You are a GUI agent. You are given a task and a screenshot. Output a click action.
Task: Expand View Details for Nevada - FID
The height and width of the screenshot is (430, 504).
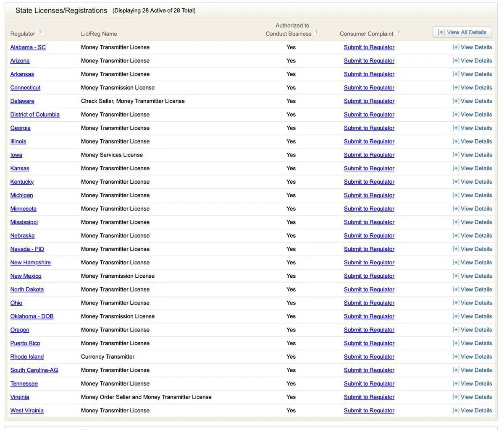point(472,249)
